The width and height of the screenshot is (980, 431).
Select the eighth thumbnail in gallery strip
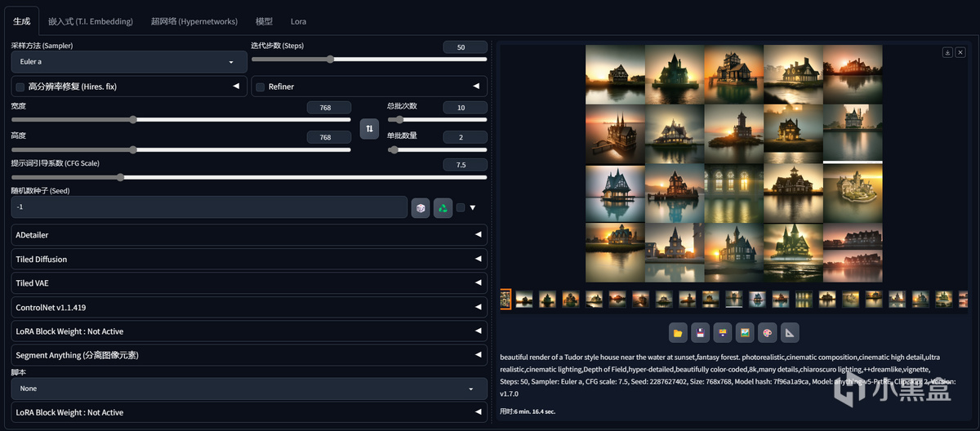click(x=664, y=300)
